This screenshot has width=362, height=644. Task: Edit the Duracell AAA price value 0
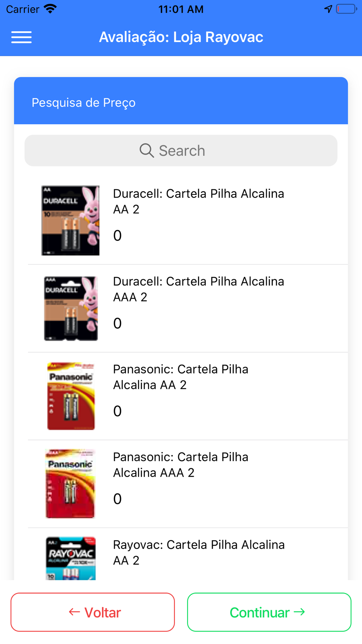tap(117, 323)
